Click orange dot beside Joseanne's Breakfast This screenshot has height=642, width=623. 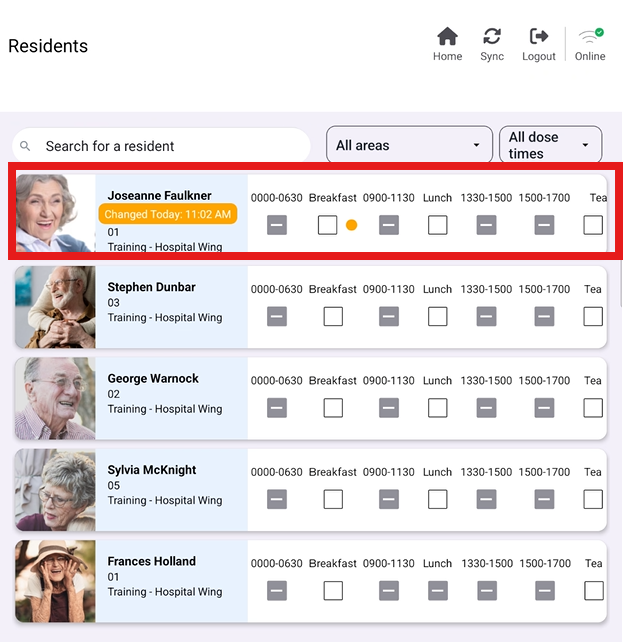[351, 225]
